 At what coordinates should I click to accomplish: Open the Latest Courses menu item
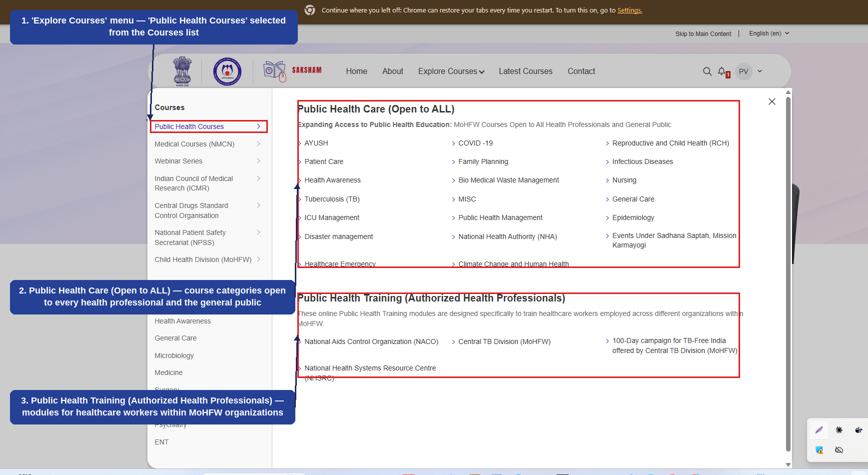[526, 71]
